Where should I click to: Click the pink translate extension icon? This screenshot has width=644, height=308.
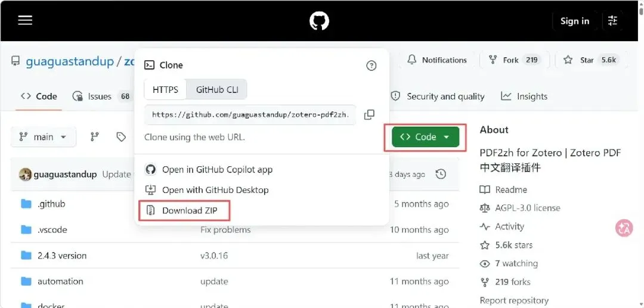coord(624,228)
